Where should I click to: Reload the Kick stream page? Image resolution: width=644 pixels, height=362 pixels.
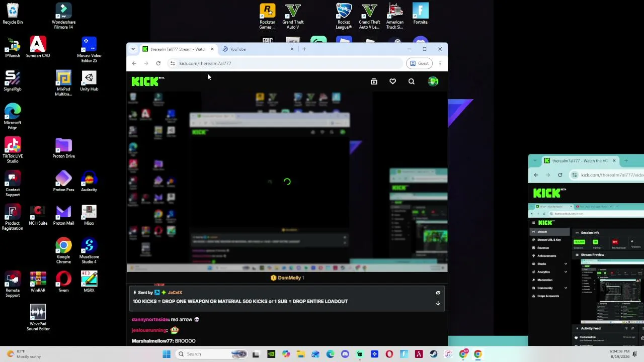coord(158,63)
